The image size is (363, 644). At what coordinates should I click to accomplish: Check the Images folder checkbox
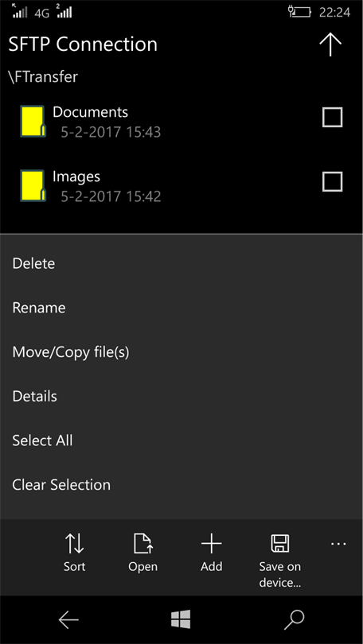tap(332, 181)
